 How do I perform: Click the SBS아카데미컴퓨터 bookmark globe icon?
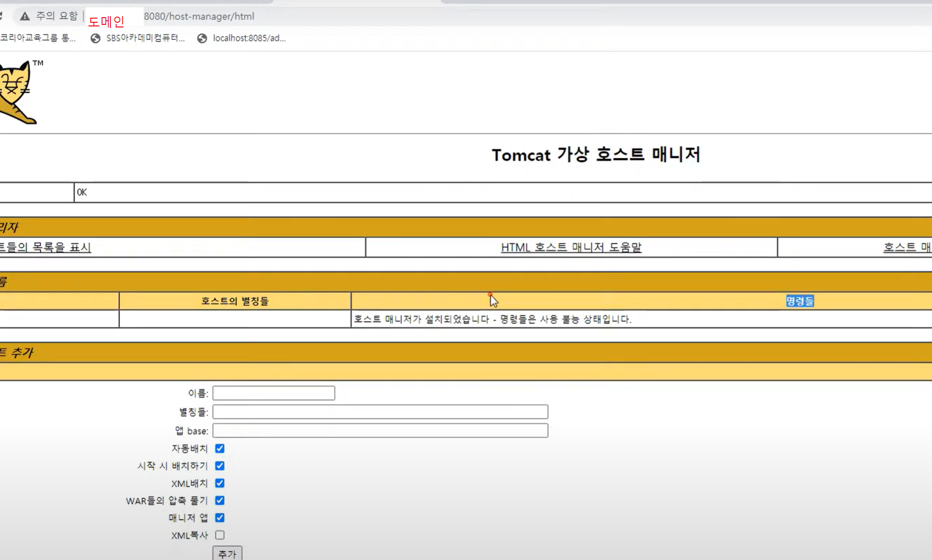tap(95, 38)
